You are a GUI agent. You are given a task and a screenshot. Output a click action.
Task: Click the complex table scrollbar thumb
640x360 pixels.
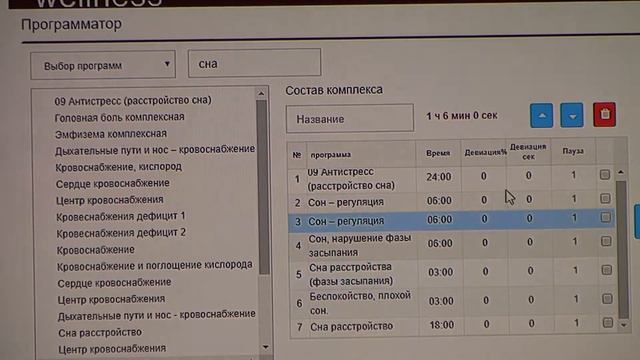pyautogui.click(x=622, y=249)
